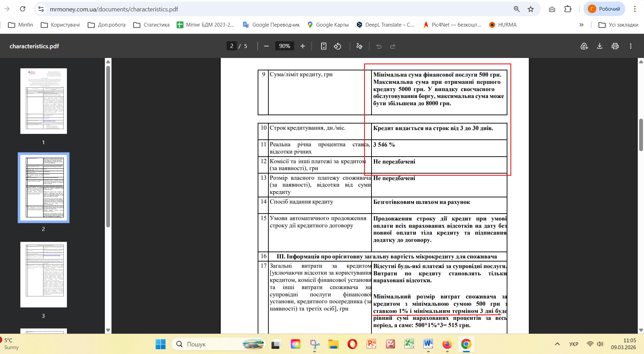Open File Explorer from the taskbar
The image size is (644, 354).
tap(333, 344)
